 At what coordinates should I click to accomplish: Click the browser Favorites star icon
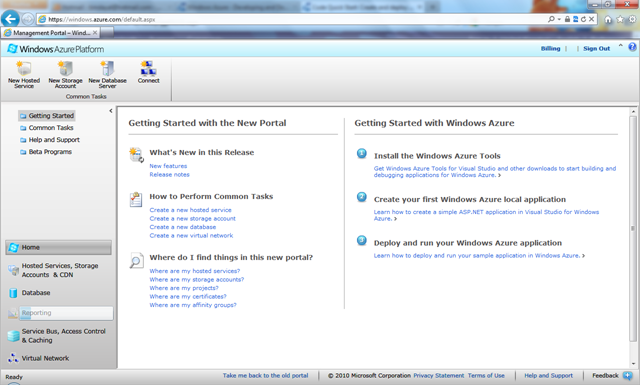pos(620,19)
